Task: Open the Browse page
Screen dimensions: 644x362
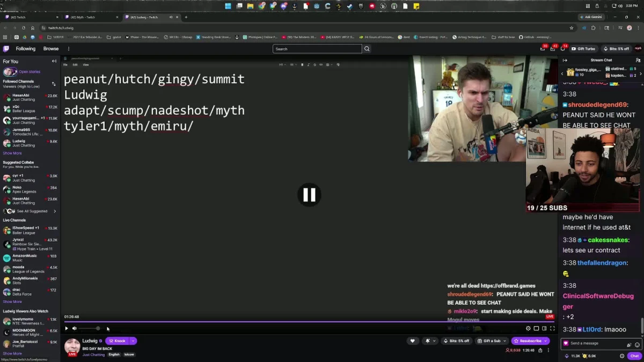Action: point(51,49)
